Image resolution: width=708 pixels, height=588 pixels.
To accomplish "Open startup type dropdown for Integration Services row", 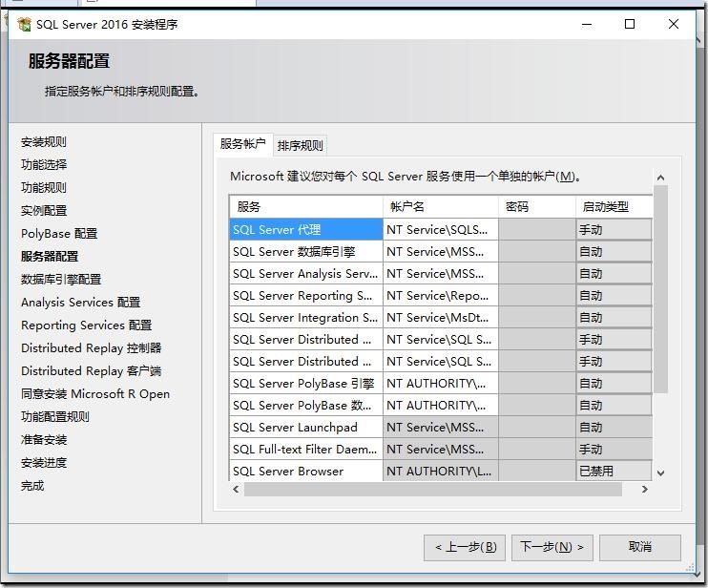I will pyautogui.click(x=614, y=318).
